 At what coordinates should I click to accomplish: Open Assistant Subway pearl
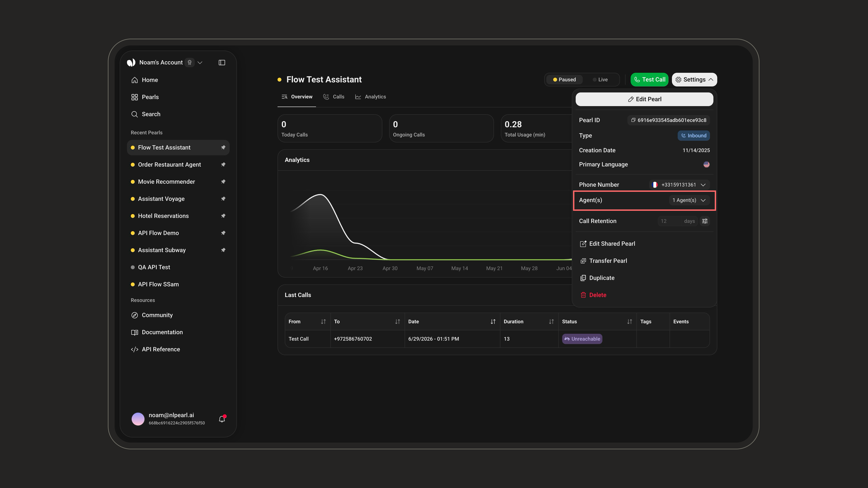162,250
